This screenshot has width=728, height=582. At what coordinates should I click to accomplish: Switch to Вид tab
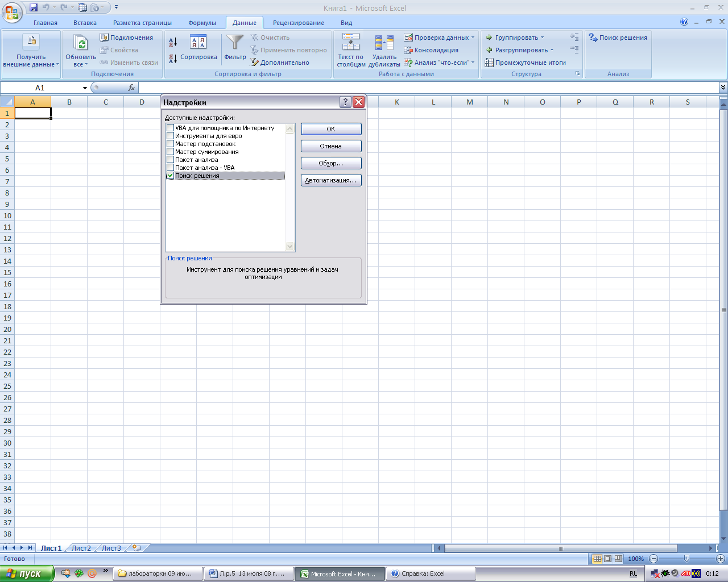pyautogui.click(x=346, y=23)
